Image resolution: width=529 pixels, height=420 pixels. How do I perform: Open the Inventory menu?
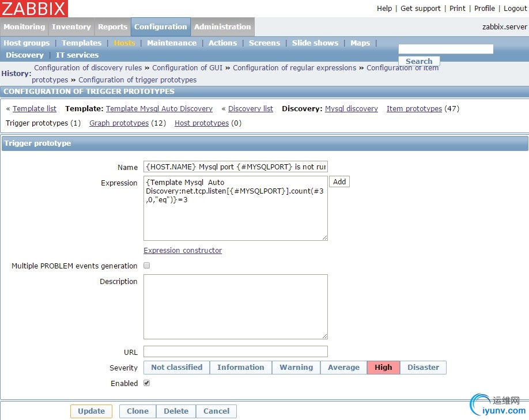pos(71,27)
